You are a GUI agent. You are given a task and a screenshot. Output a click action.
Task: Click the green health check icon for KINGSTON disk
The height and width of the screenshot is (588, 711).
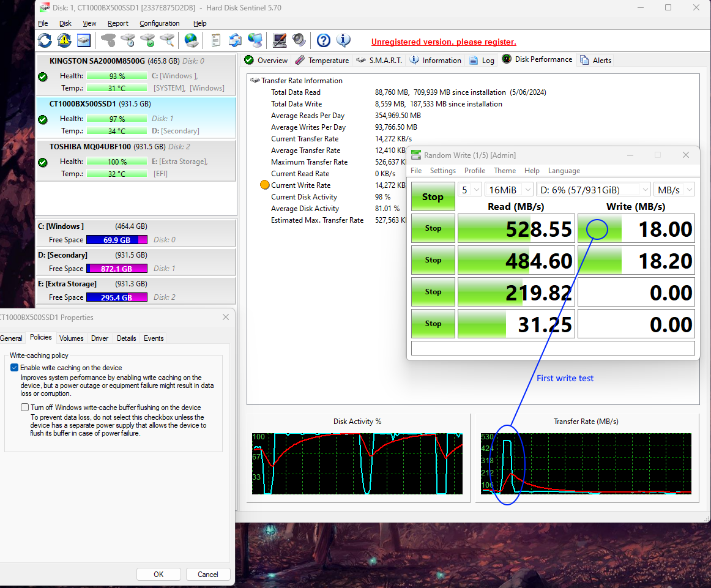43,77
